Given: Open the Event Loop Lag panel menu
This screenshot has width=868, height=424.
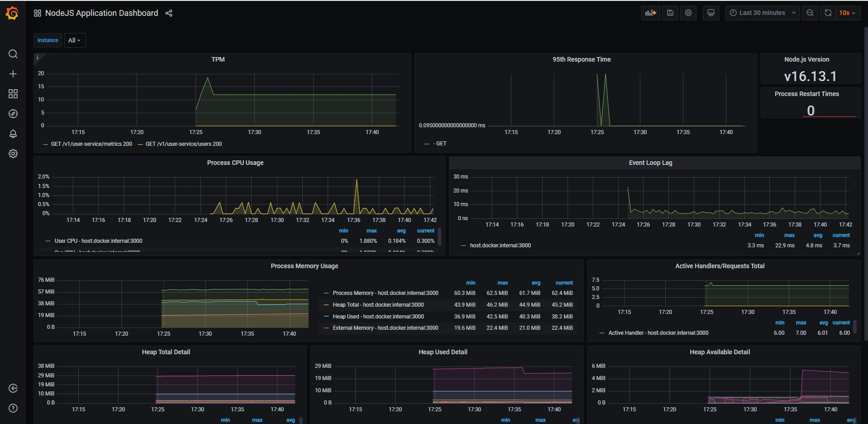Looking at the screenshot, I should (650, 163).
